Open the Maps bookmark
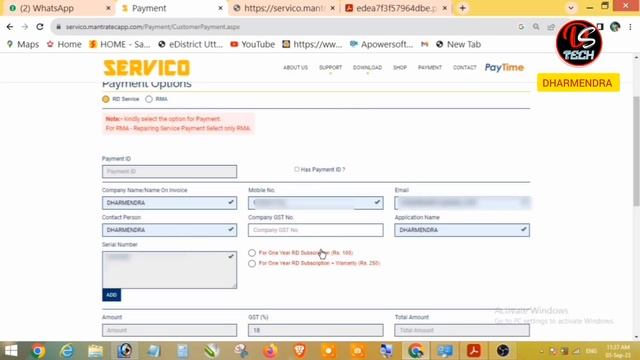This screenshot has height=360, width=640. coord(23,44)
